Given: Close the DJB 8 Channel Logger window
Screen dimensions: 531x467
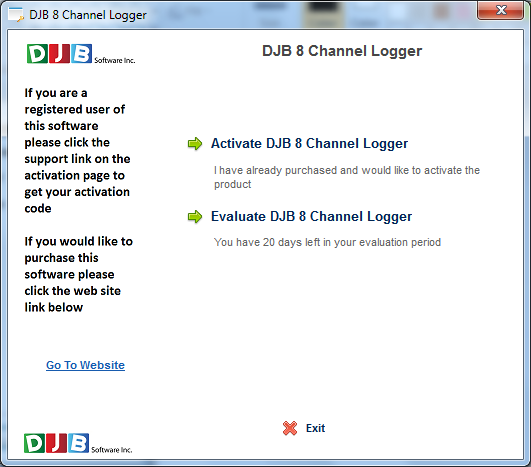Looking at the screenshot, I should (501, 10).
